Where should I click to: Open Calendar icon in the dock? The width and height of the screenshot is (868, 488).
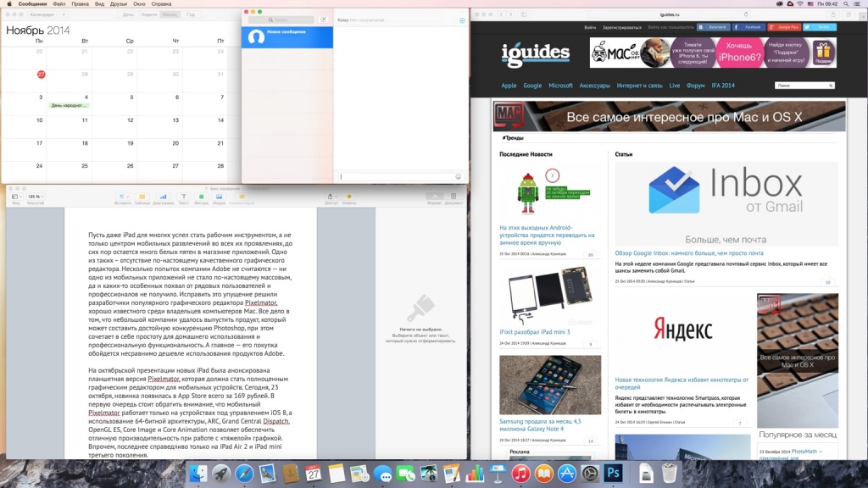click(x=314, y=474)
